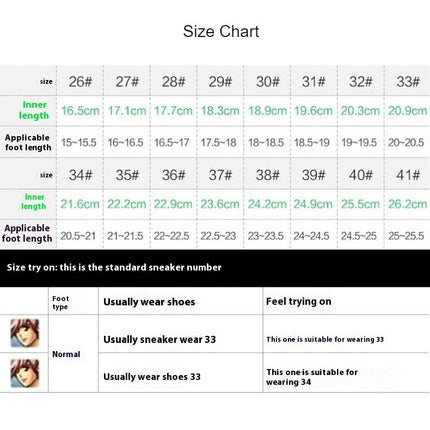Image resolution: width=430 pixels, height=430 pixels.
Task: Select the 26# size cell
Action: pos(80,81)
